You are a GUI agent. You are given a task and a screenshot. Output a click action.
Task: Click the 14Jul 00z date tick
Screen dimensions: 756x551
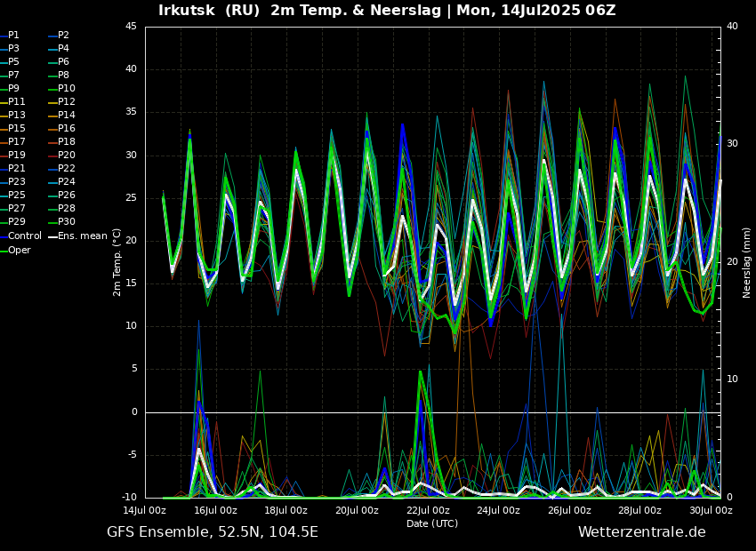[145, 510]
